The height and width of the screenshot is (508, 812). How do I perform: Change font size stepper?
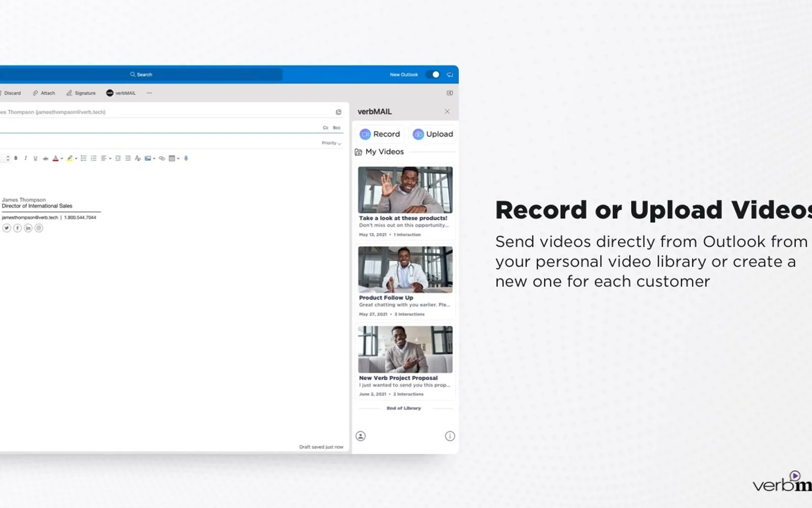[x=8, y=158]
